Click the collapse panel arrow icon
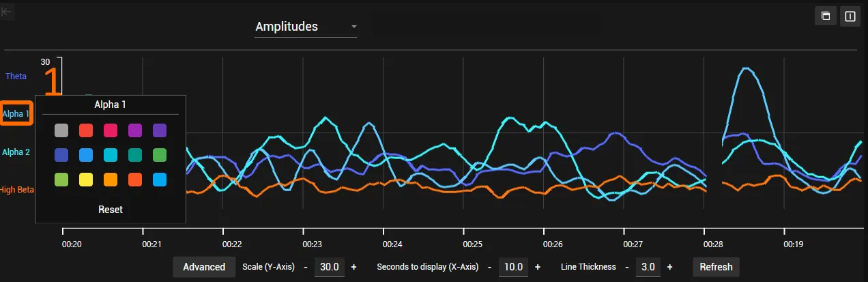Viewport: 868px width, 282px height. (x=7, y=12)
